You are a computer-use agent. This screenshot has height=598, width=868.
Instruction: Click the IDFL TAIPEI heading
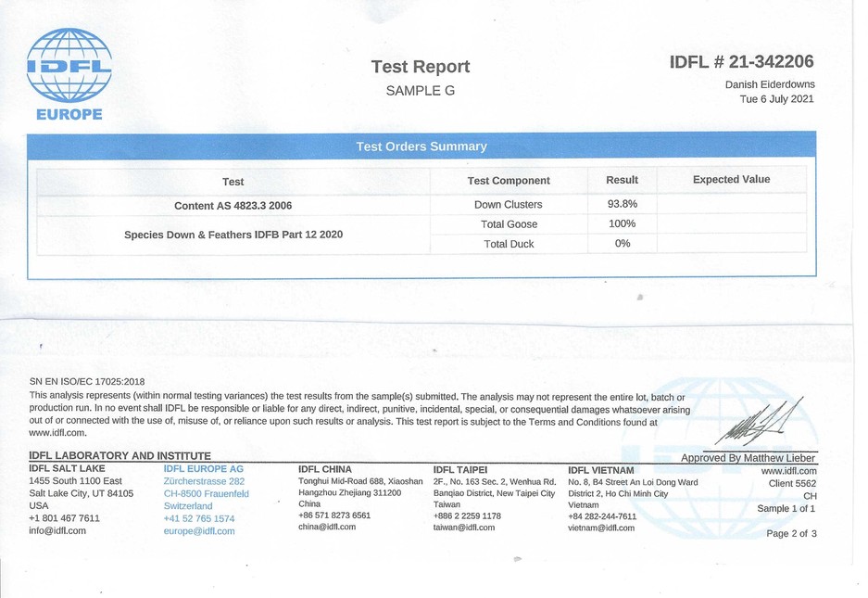tap(460, 470)
